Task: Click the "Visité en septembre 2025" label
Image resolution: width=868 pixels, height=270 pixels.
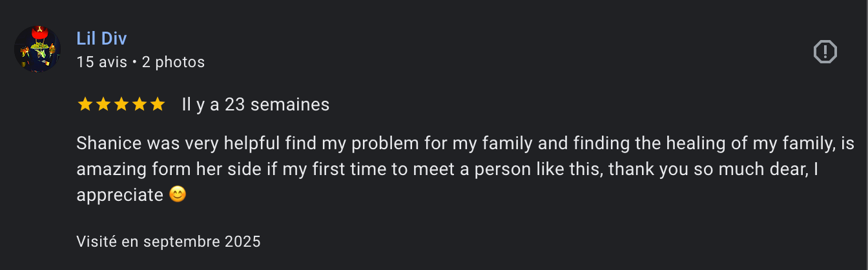Action: (x=169, y=242)
